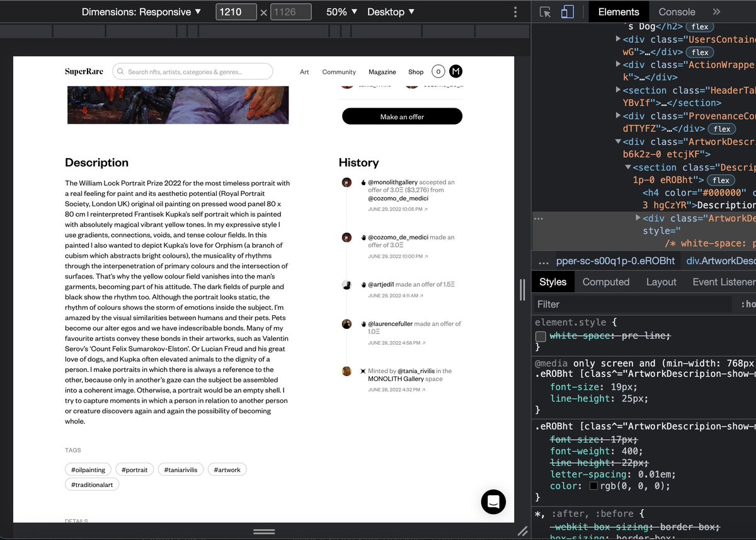Open external link arrow after 4:58 PM
This screenshot has width=756, height=540.
tap(423, 343)
